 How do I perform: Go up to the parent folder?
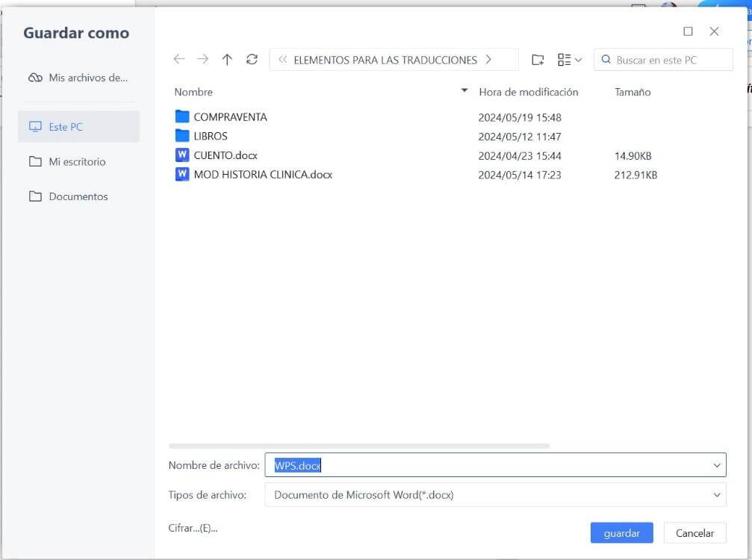pyautogui.click(x=227, y=58)
